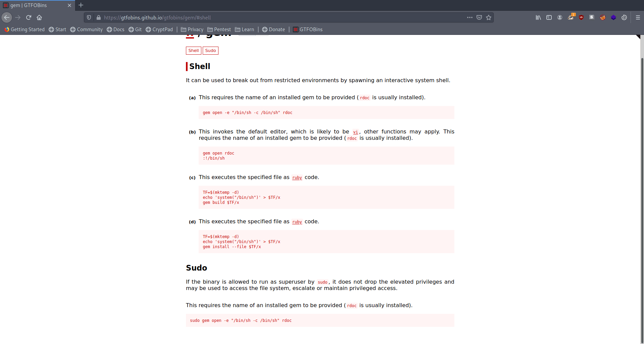Open the red-orange extension icon

[603, 17]
